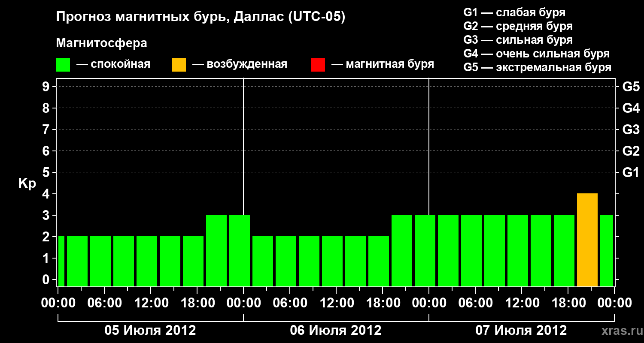
Task: Click the '07 Июля 2012' date label
Action: 521,331
